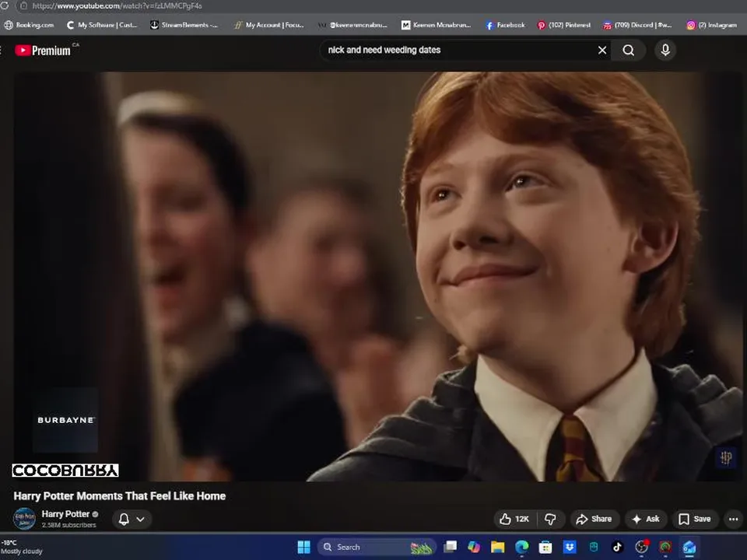Screen dimensions: 747x560
Task: Open the three-dot more actions menu
Action: [733, 519]
